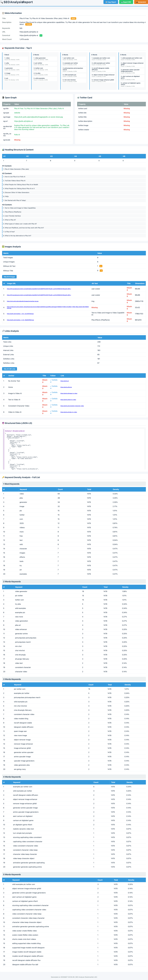Screen dimensions: 148x980
Task: Click the Links Analysis section icon
Action: click(x=3, y=331)
